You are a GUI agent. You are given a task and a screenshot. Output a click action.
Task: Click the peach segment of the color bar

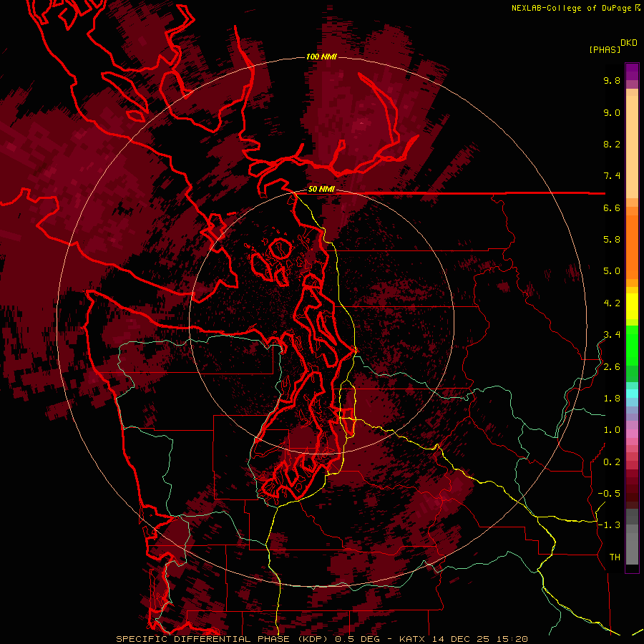632,147
